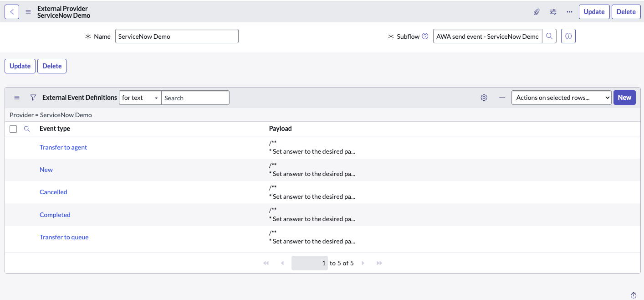The height and width of the screenshot is (300, 644).
Task: Click the header Delete button
Action: point(626,12)
